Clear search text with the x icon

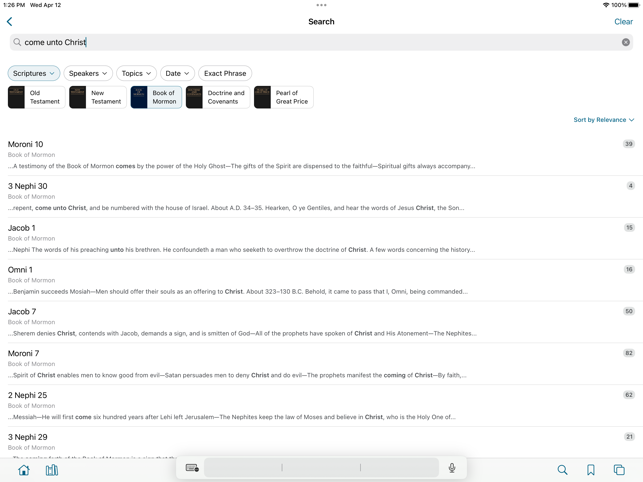coord(625,42)
